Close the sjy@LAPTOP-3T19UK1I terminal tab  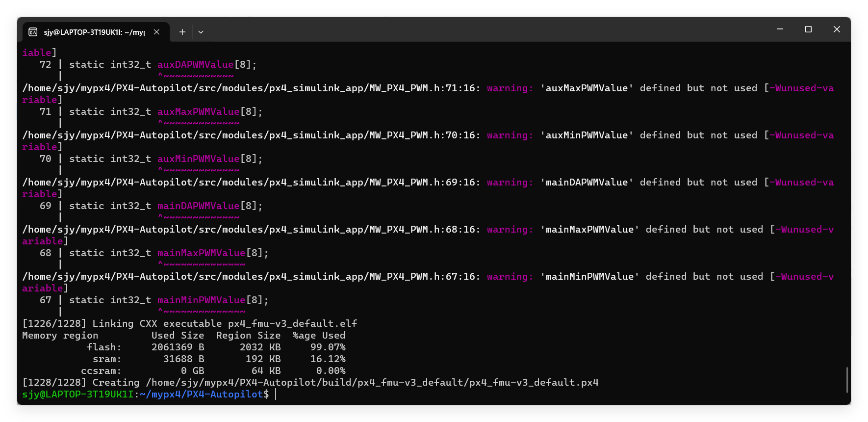point(156,32)
